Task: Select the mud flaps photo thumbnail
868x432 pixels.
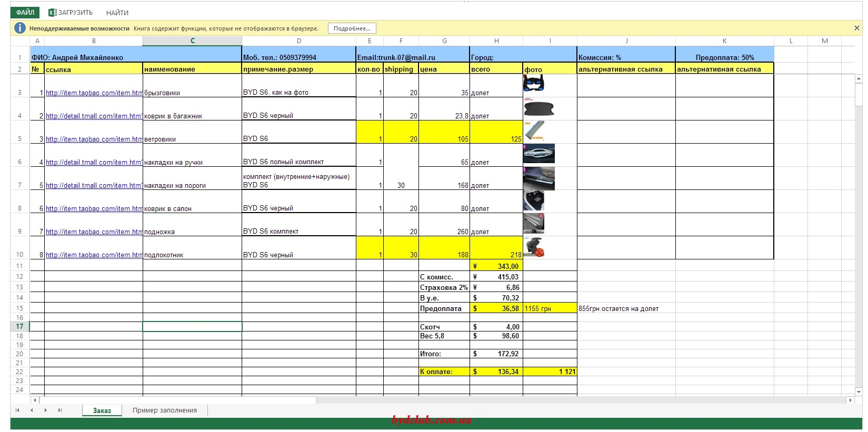Action: [x=534, y=84]
